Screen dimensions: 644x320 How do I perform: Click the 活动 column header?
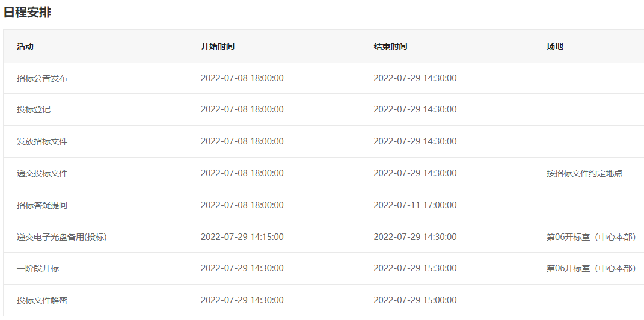pyautogui.click(x=25, y=46)
